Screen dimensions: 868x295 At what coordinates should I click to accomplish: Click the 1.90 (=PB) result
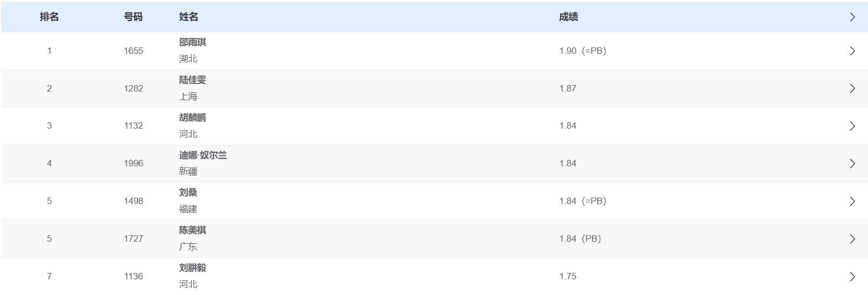tap(583, 51)
